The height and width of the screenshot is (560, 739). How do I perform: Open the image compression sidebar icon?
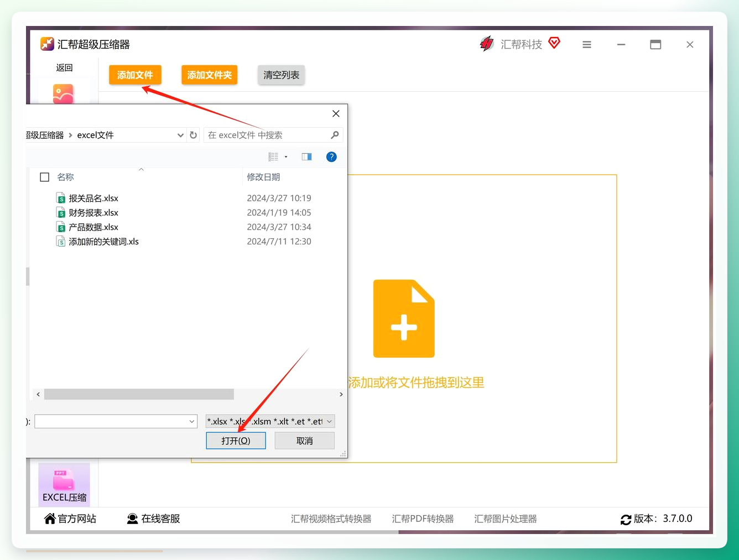[64, 93]
